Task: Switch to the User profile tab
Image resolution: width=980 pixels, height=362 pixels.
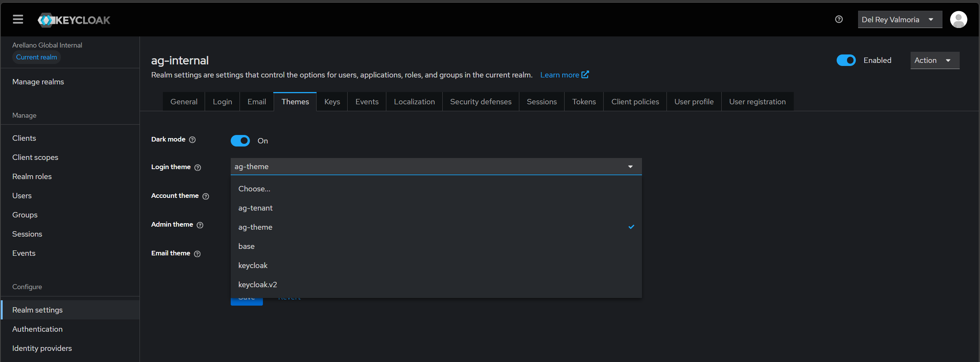Action: coord(694,102)
